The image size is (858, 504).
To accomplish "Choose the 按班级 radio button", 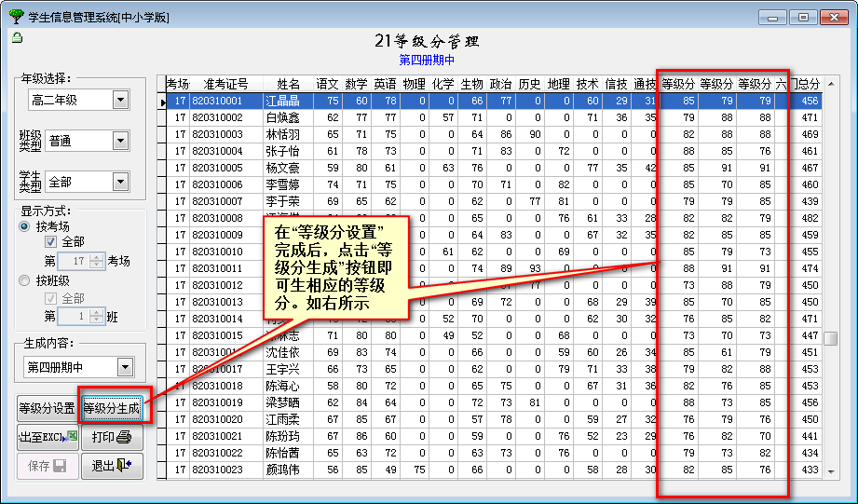I will (x=25, y=279).
